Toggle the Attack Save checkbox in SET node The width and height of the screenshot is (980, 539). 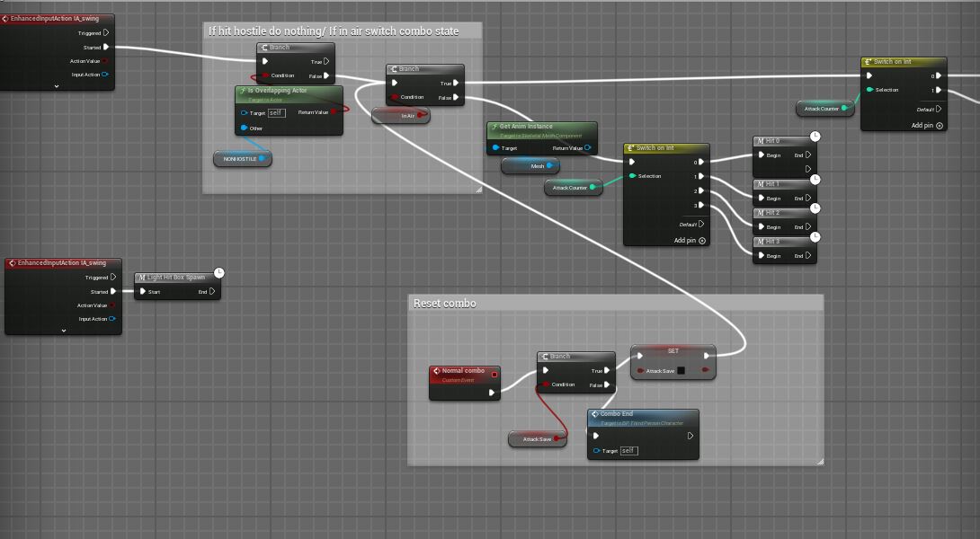[681, 370]
